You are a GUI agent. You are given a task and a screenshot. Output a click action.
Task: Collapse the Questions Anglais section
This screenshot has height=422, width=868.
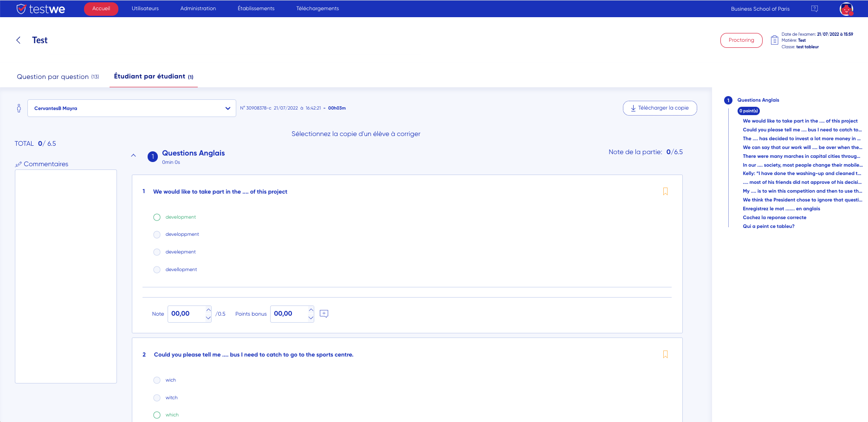tap(133, 156)
